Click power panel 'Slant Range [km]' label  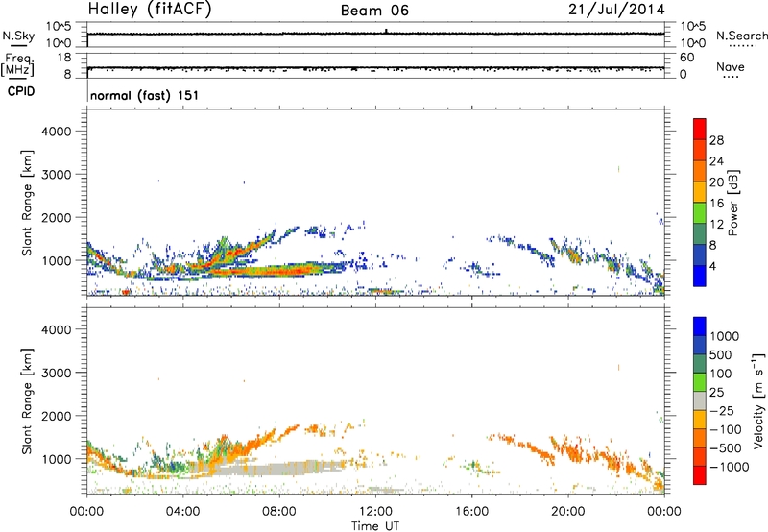click(28, 203)
